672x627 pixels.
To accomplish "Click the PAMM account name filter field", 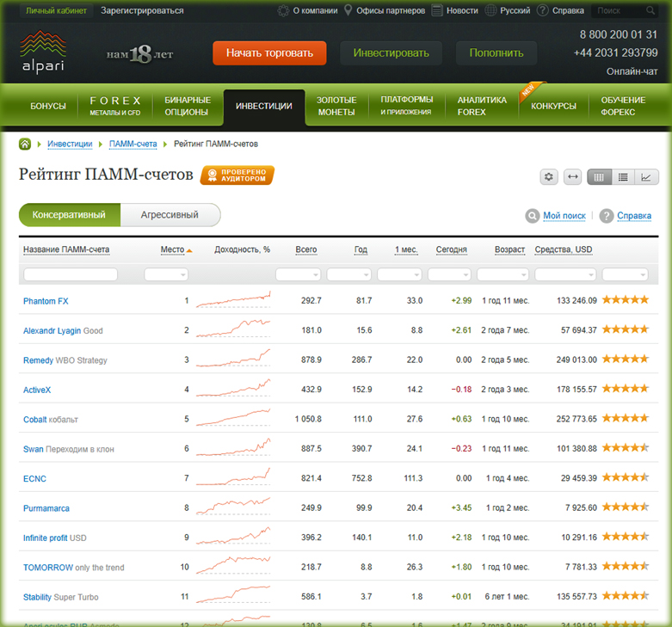I will [x=71, y=274].
